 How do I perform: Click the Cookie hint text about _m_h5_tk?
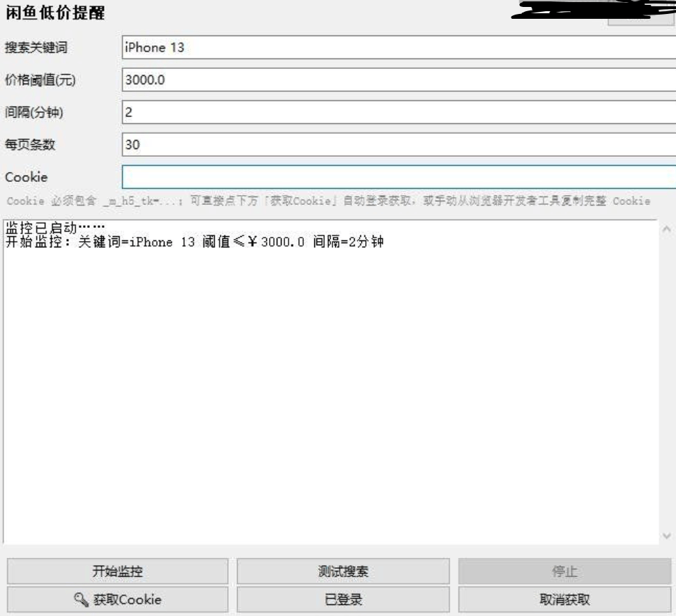[328, 201]
